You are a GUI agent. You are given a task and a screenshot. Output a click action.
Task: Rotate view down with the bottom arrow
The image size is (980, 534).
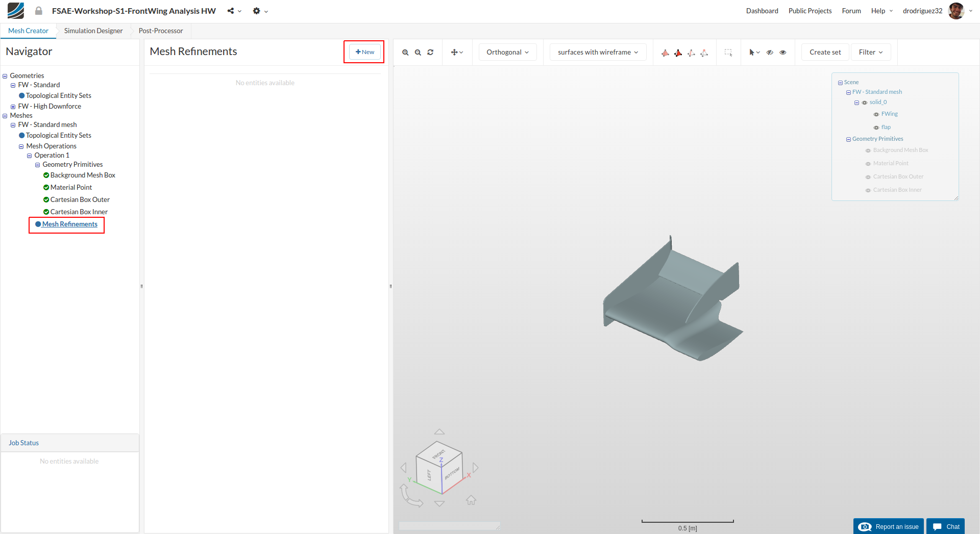tap(439, 503)
